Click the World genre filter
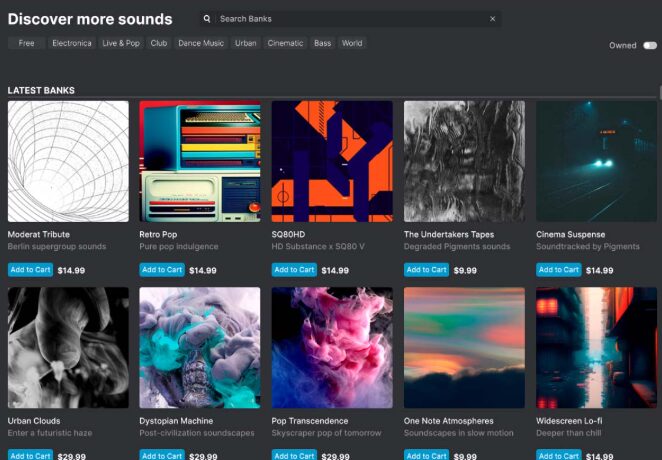This screenshot has width=662, height=460. pos(352,43)
